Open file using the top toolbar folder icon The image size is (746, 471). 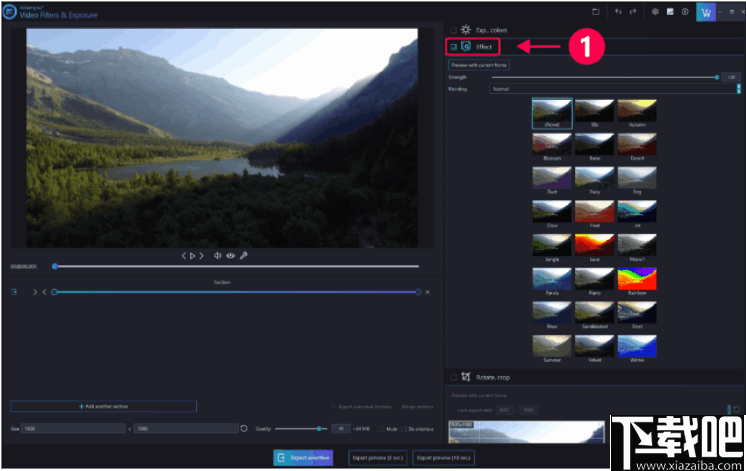(x=596, y=12)
